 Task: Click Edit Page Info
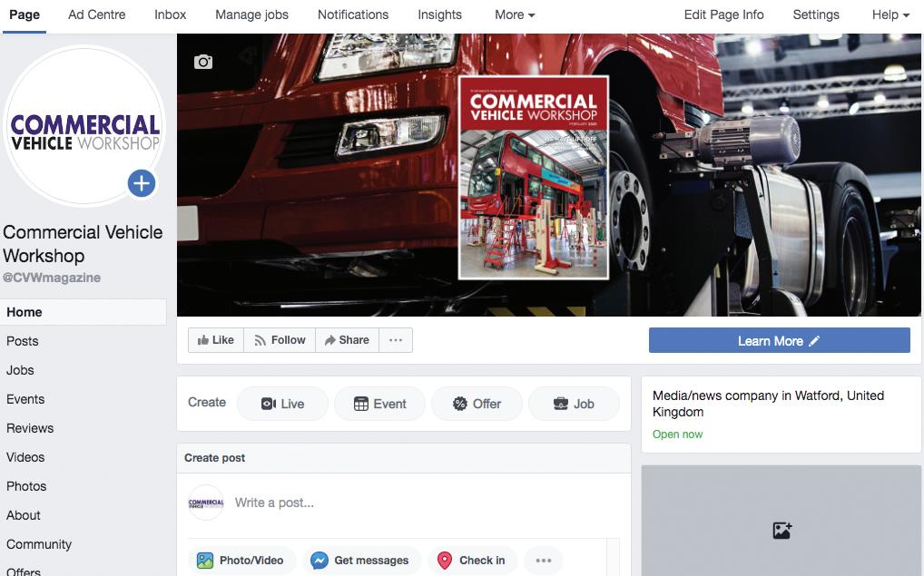pyautogui.click(x=723, y=15)
